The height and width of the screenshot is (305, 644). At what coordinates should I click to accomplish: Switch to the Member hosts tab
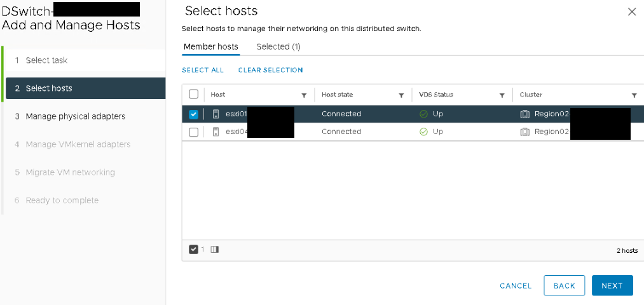(210, 47)
